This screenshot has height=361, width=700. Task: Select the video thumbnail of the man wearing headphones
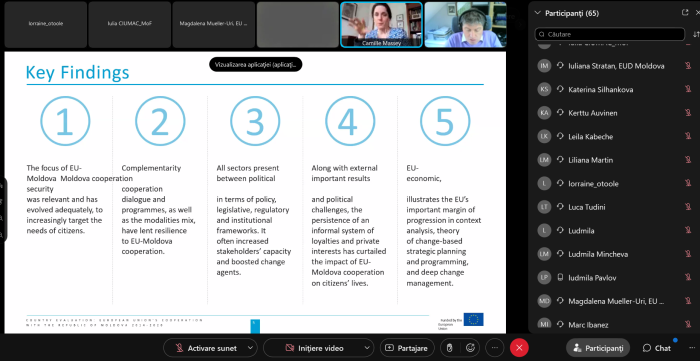[x=466, y=24]
